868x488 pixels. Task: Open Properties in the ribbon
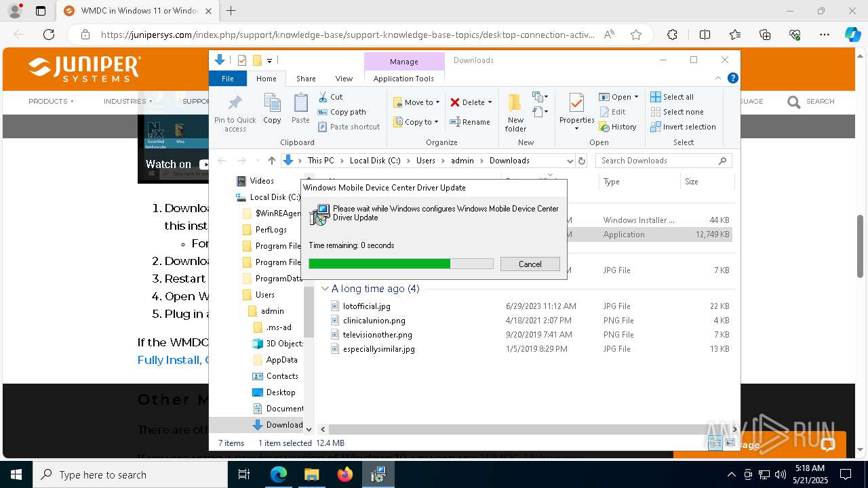(576, 113)
